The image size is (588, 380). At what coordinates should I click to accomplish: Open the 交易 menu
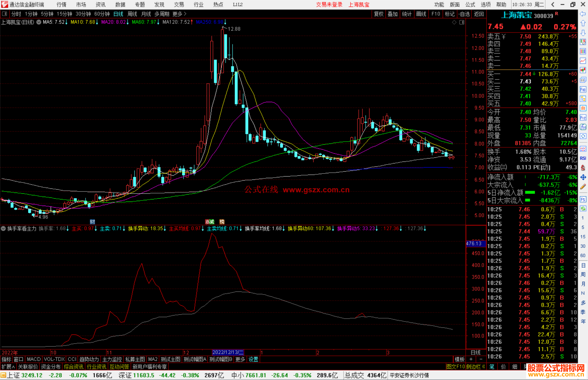coord(179,5)
